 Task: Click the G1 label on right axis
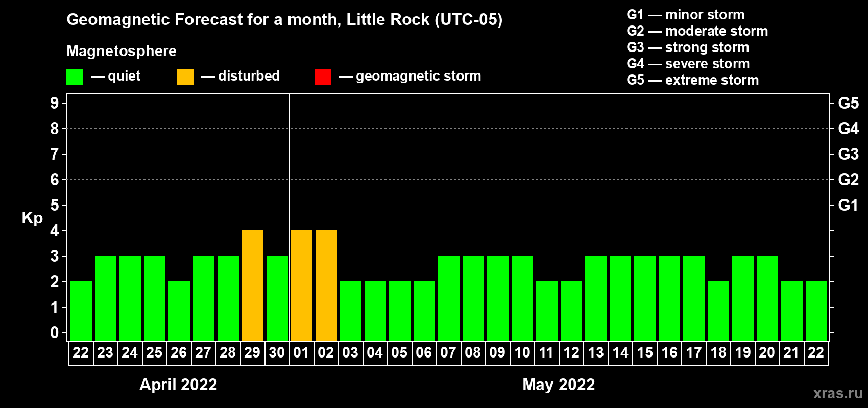848,205
